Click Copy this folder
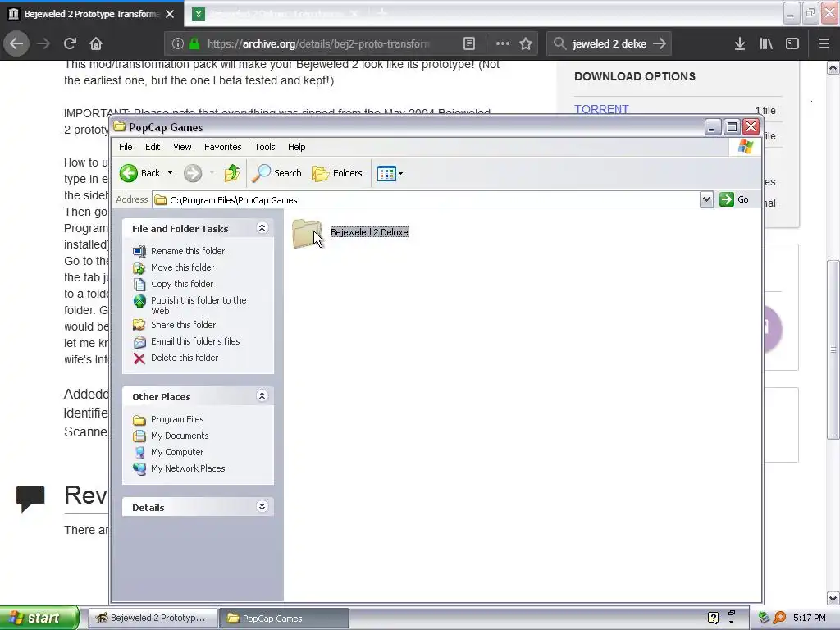Screen dimensions: 840x630 [181, 284]
